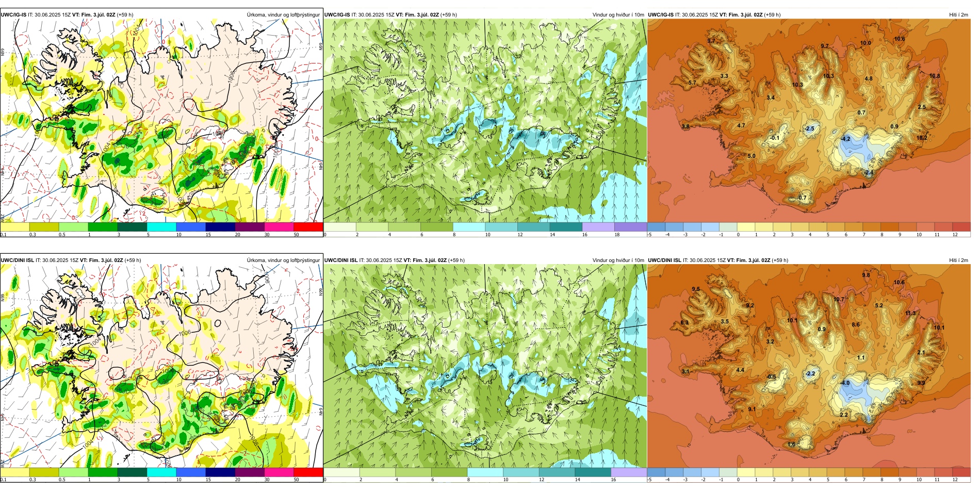Select the blue -5 swatch in IG-IS temperature legend
980x490 pixels.
click(656, 227)
